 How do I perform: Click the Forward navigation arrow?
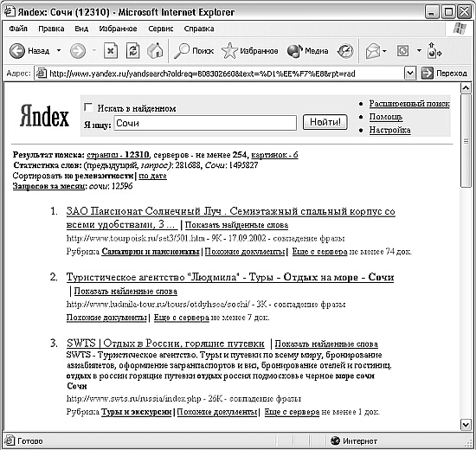coord(78,51)
